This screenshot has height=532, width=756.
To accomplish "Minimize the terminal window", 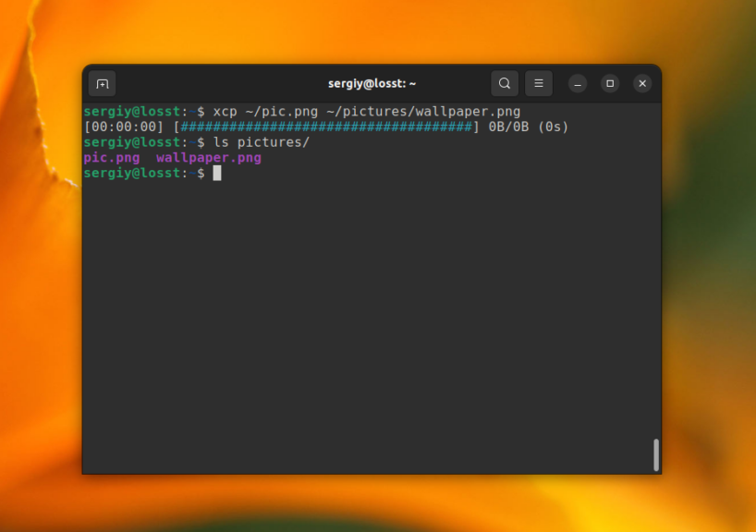I will tap(578, 84).
